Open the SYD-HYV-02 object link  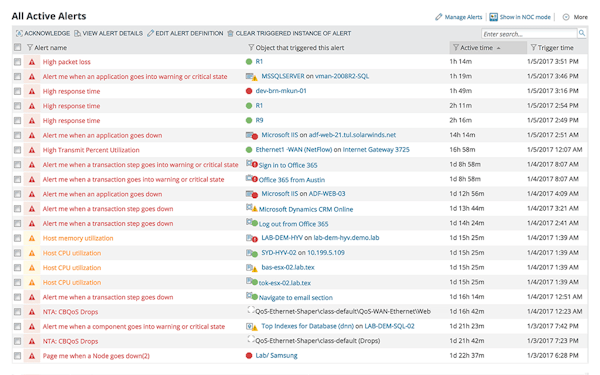point(279,253)
